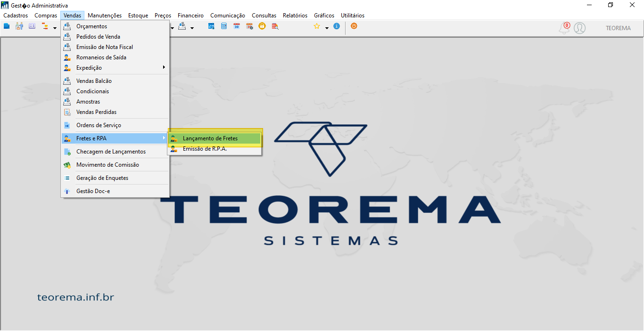Open the Estoque menu
644x331 pixels.
pyautogui.click(x=138, y=16)
